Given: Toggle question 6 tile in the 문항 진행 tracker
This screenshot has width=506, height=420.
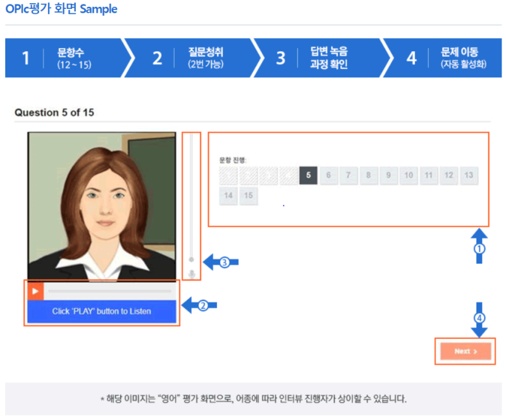Looking at the screenshot, I should 328,175.
